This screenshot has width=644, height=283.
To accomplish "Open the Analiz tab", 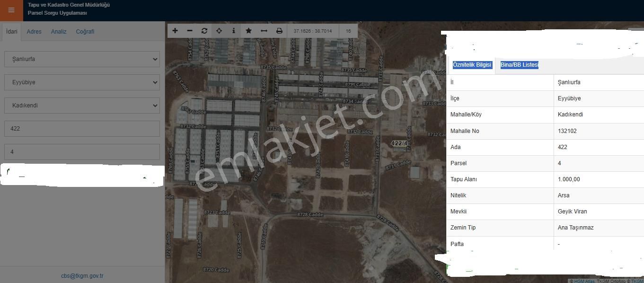I will 59,32.
